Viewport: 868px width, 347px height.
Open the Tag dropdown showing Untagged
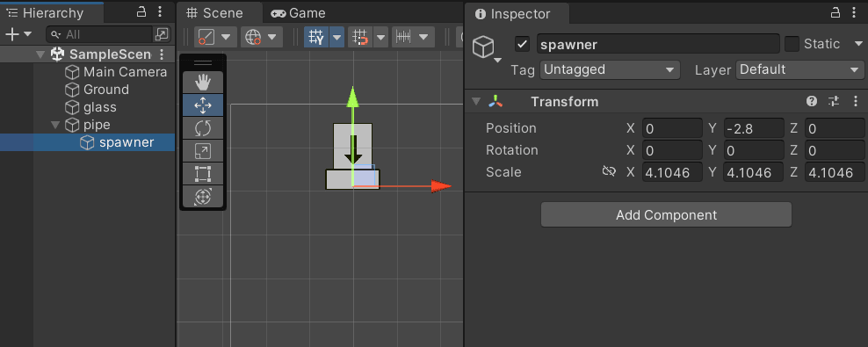(x=610, y=69)
